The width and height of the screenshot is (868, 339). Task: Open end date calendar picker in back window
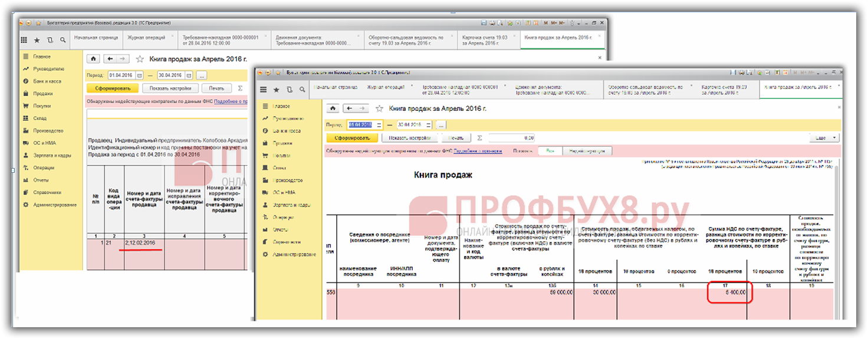point(189,75)
